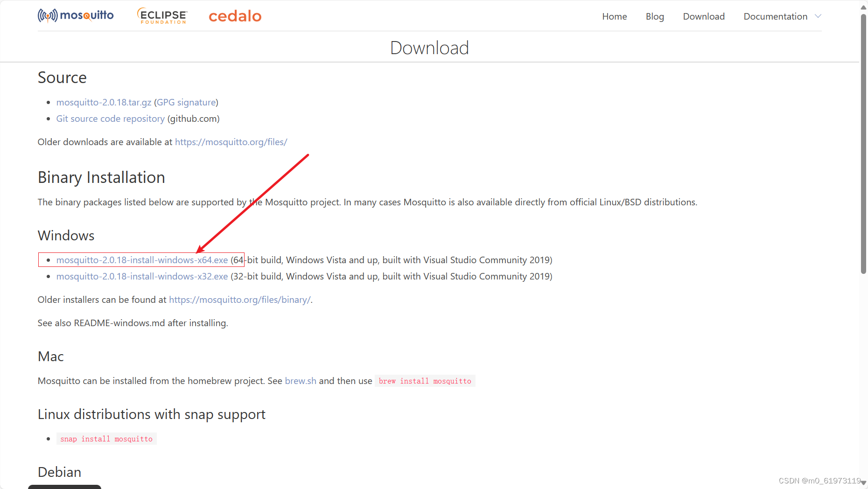Select Download in the navigation bar

703,16
